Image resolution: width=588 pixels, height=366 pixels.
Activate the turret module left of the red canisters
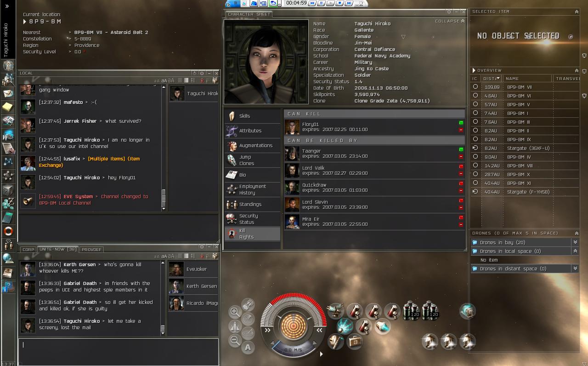pos(336,311)
